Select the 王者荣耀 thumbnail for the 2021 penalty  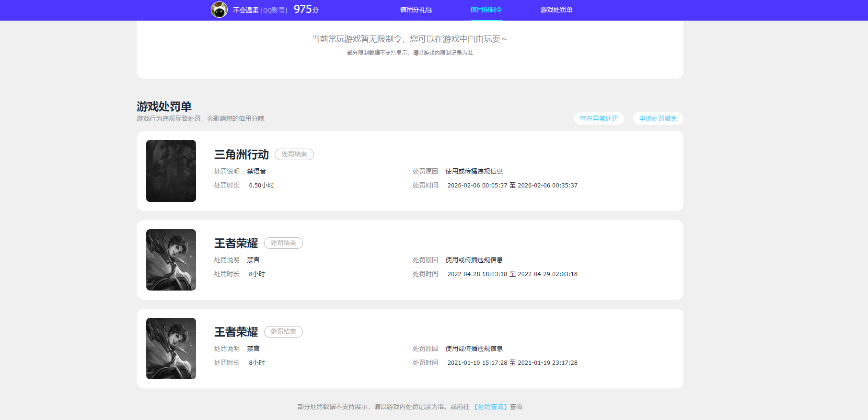(x=171, y=349)
